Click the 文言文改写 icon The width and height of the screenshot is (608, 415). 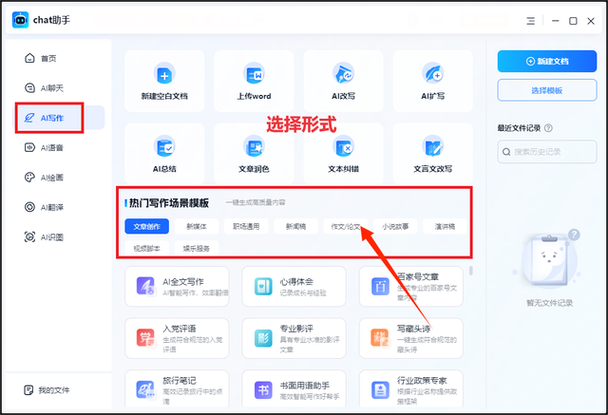click(x=433, y=146)
